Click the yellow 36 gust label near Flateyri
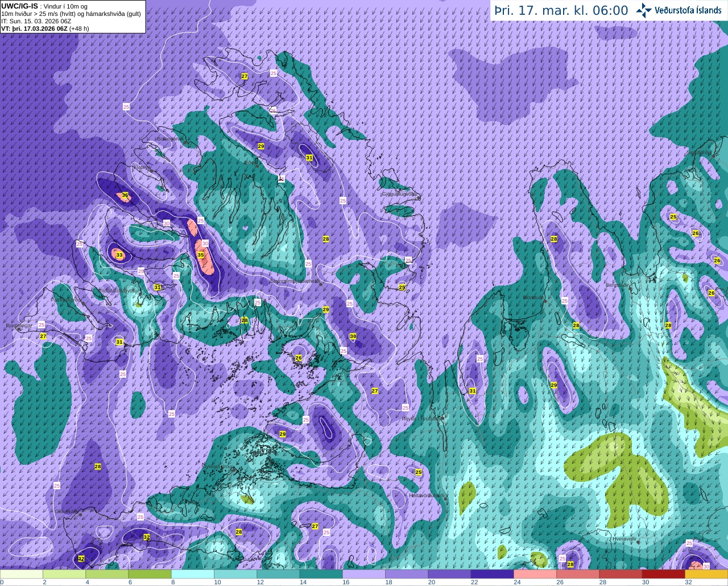This screenshot has height=586, width=728. click(125, 195)
